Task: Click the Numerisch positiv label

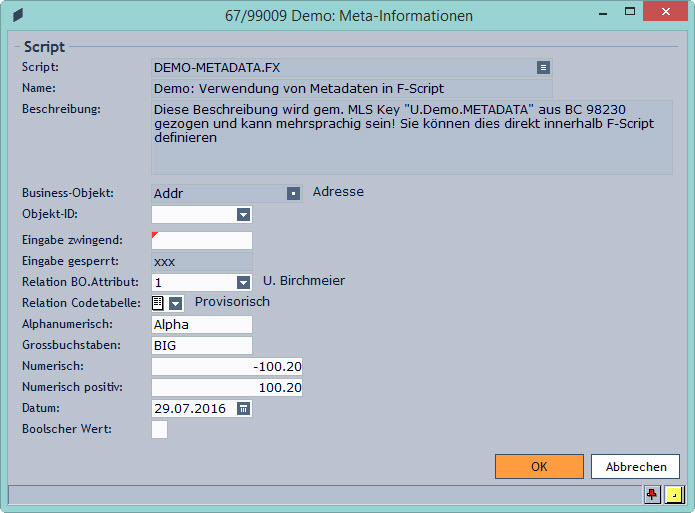Action: point(72,387)
